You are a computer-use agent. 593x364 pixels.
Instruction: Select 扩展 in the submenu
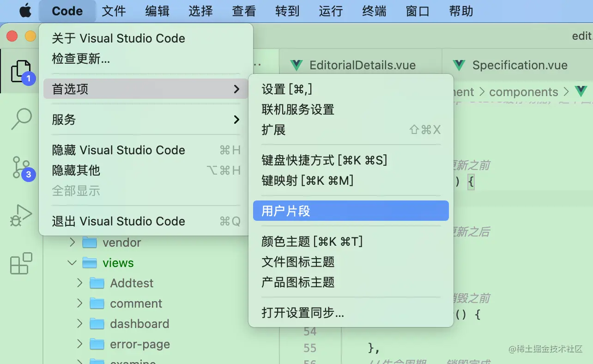point(351,130)
